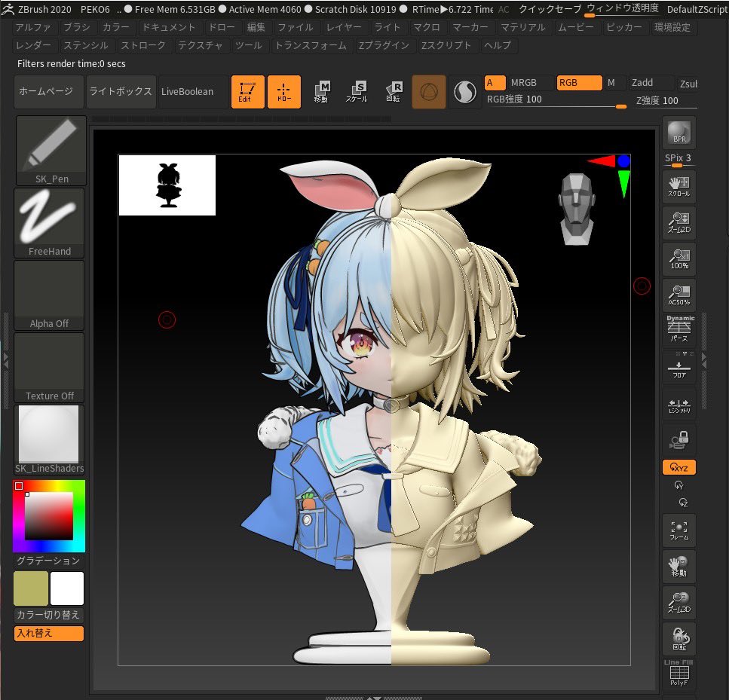Toggle the camera lock icon

pos(678,440)
